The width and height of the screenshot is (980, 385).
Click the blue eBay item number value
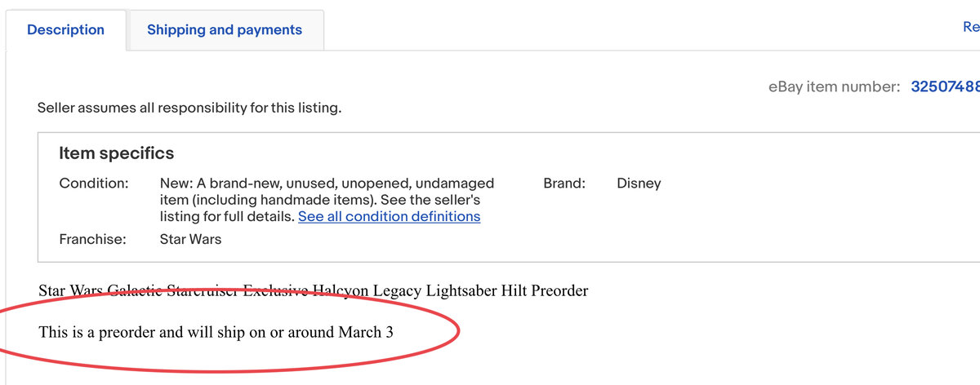945,87
